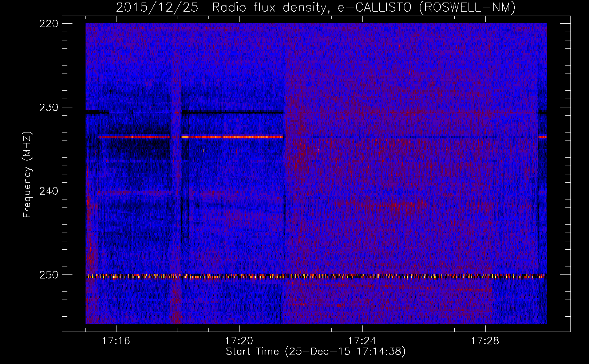Select the 250 frequency axis label

(x=48, y=275)
